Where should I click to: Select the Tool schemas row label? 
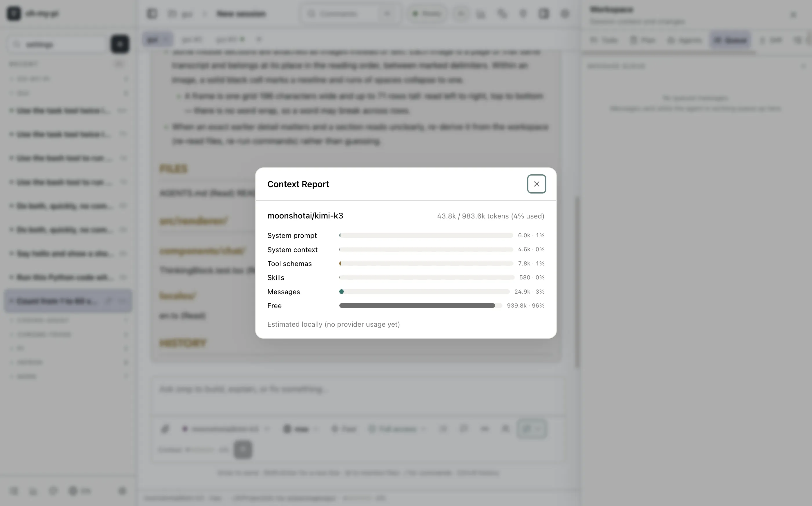coord(289,264)
